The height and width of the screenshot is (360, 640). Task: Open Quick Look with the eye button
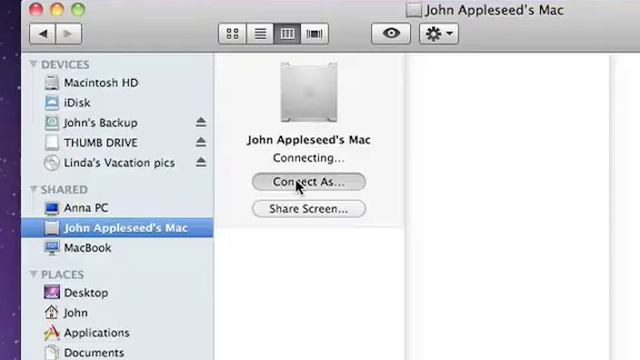point(391,33)
